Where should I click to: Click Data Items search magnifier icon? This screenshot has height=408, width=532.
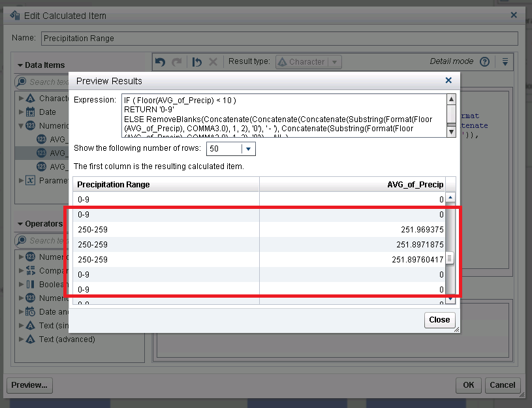pos(22,82)
